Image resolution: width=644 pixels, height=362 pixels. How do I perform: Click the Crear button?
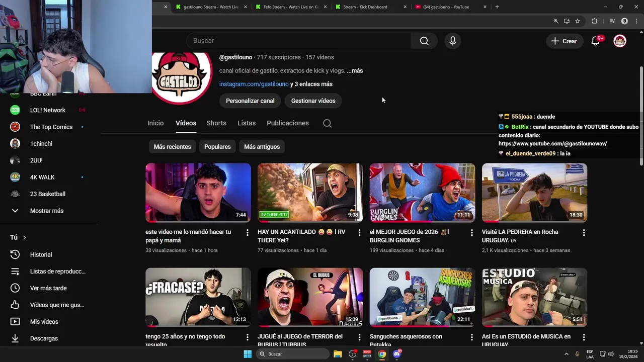coord(564,41)
